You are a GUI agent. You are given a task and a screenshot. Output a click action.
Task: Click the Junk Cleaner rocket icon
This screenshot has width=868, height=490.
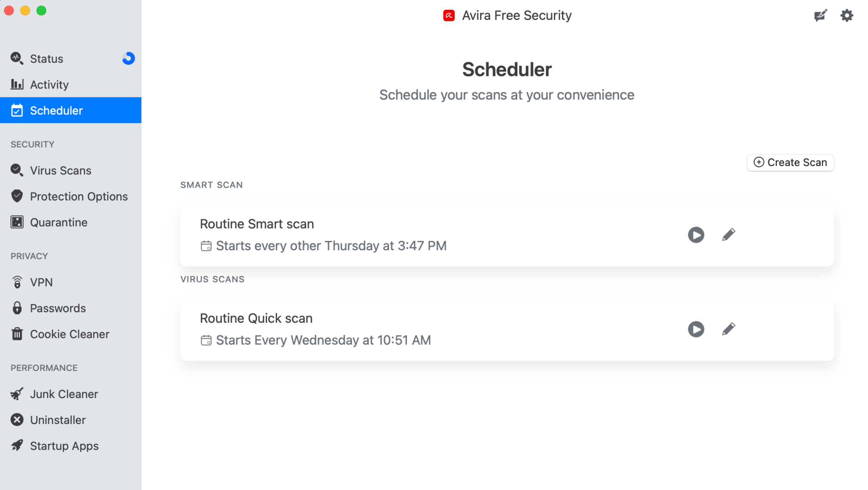click(17, 393)
